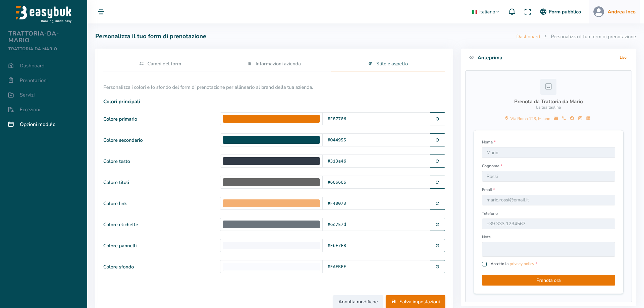Image resolution: width=644 pixels, height=308 pixels.
Task: Open the privacy policy link
Action: coord(522,264)
